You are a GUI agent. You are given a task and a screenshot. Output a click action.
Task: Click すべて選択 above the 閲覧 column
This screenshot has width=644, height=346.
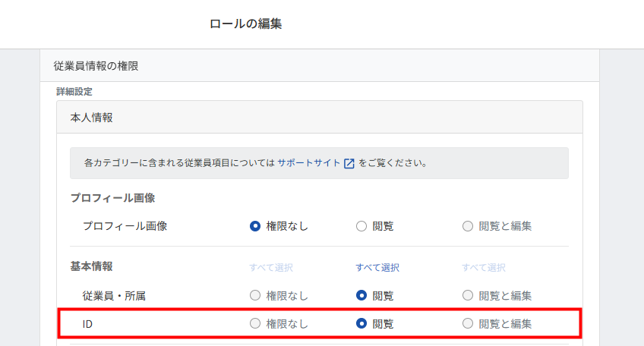click(x=377, y=268)
